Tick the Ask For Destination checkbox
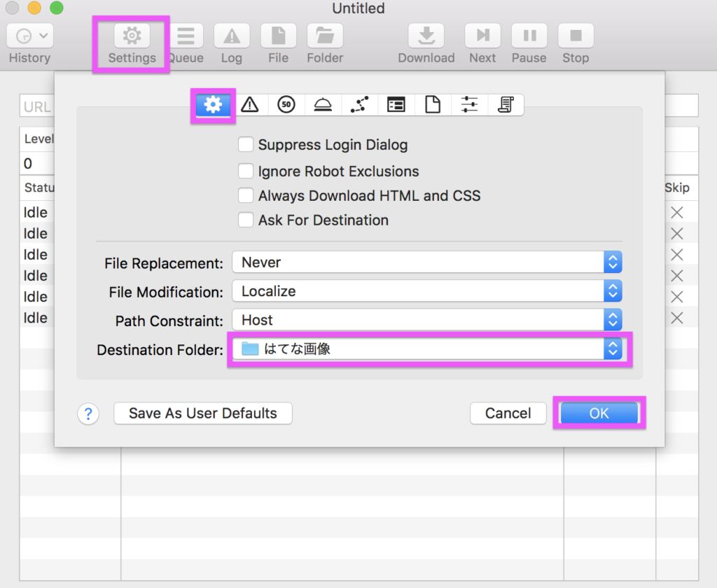 [246, 220]
